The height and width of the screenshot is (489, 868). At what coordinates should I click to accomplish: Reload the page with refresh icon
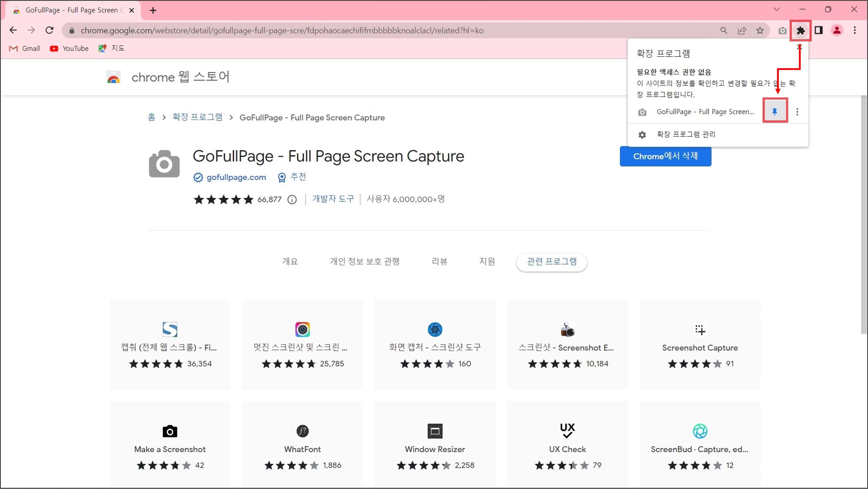50,31
